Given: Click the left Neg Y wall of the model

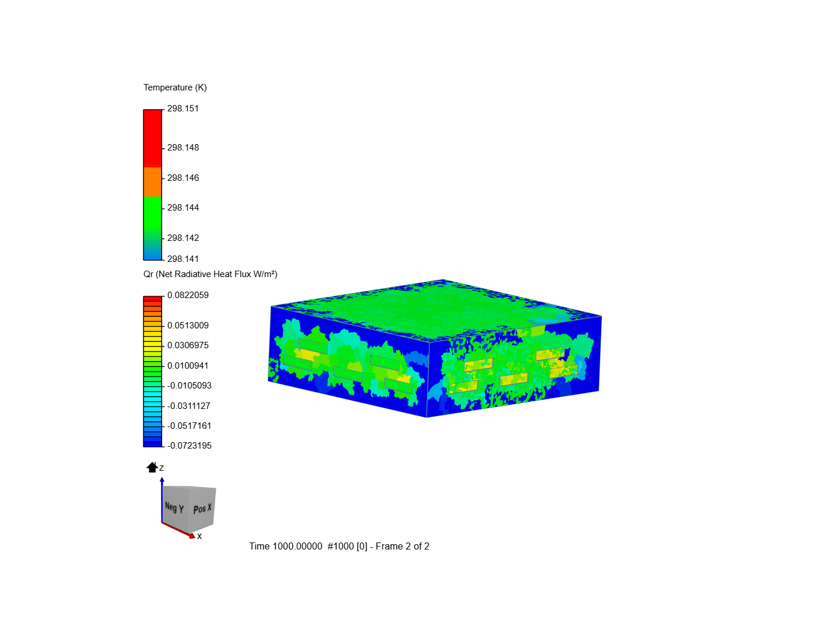Looking at the screenshot, I should pos(349,362).
